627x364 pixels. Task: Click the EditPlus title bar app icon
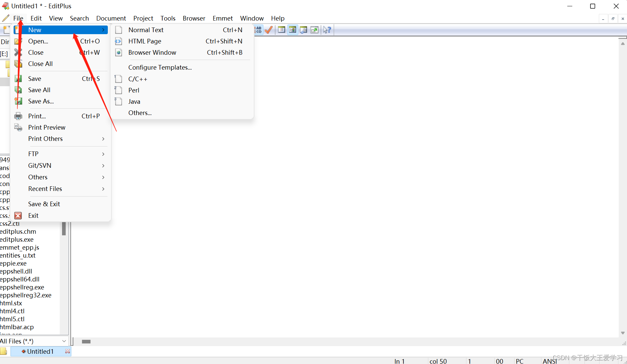(5, 6)
